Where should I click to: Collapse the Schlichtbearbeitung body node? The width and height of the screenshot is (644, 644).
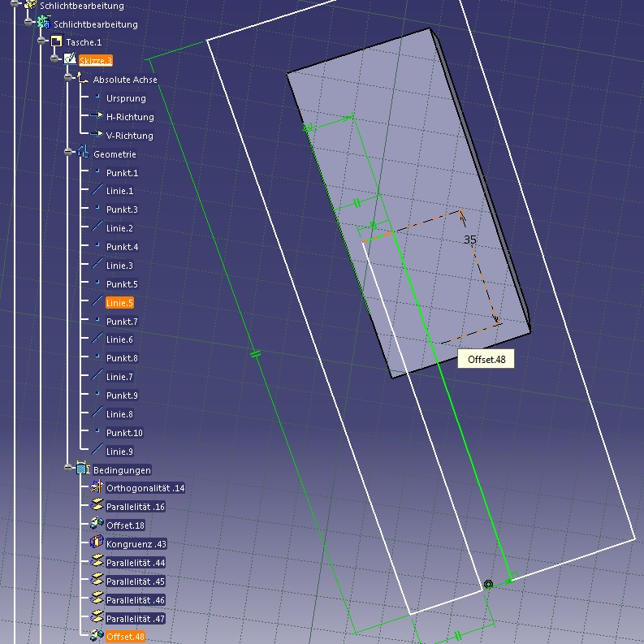(x=28, y=22)
